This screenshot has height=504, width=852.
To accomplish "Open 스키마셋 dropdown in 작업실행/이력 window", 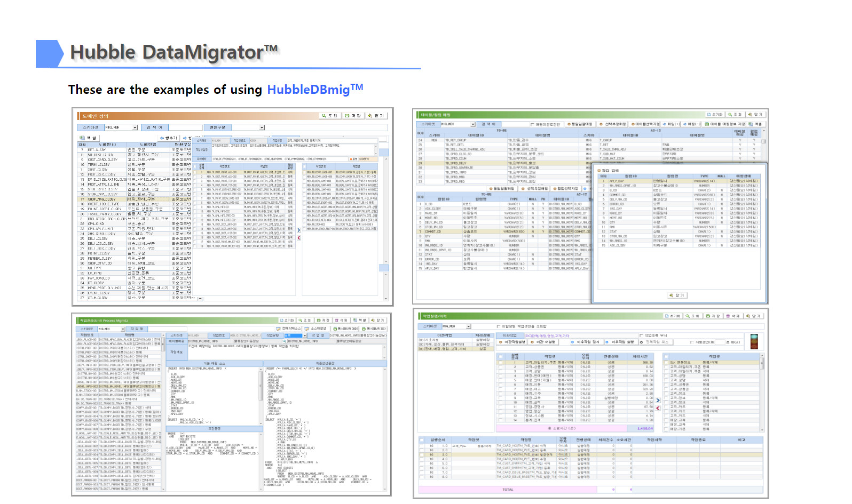I will coord(469,326).
